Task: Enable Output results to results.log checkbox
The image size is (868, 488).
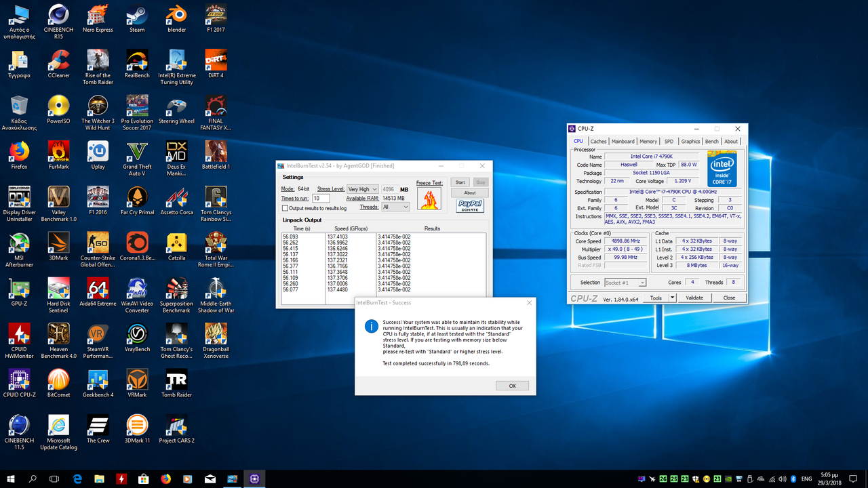Action: click(285, 208)
